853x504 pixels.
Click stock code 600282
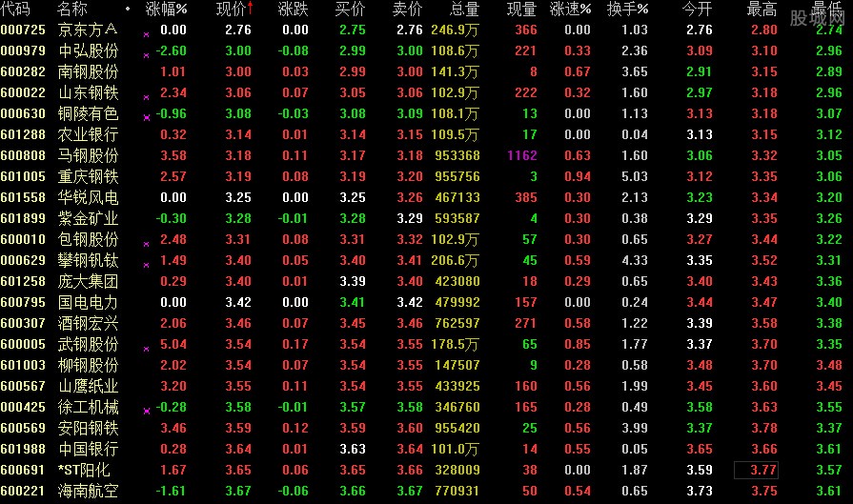click(24, 71)
